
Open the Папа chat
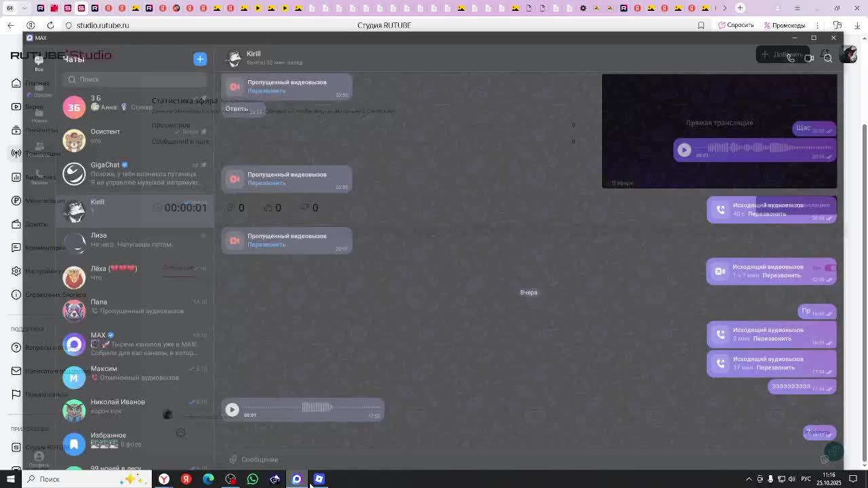[134, 310]
